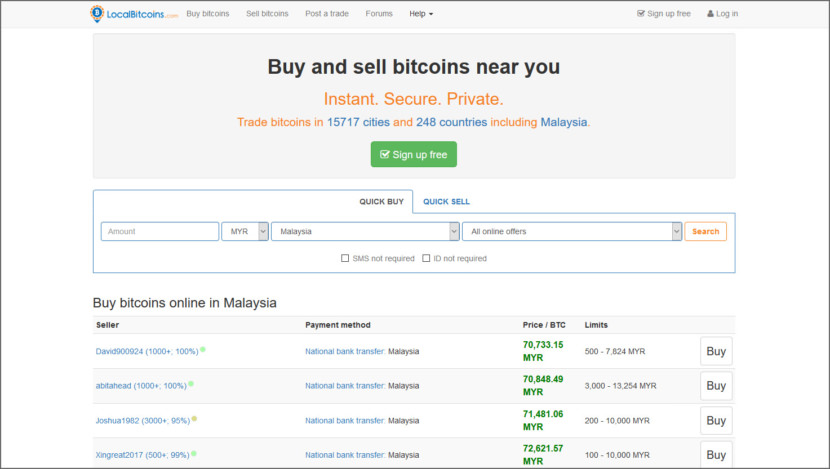Toggle SMS not required checkbox
The height and width of the screenshot is (469, 830).
point(345,258)
